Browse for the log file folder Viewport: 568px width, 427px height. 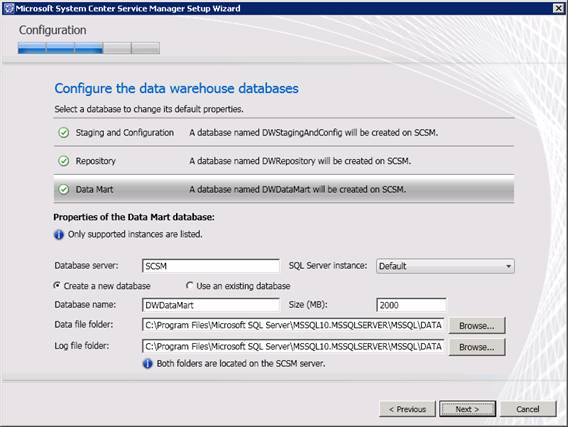point(477,347)
